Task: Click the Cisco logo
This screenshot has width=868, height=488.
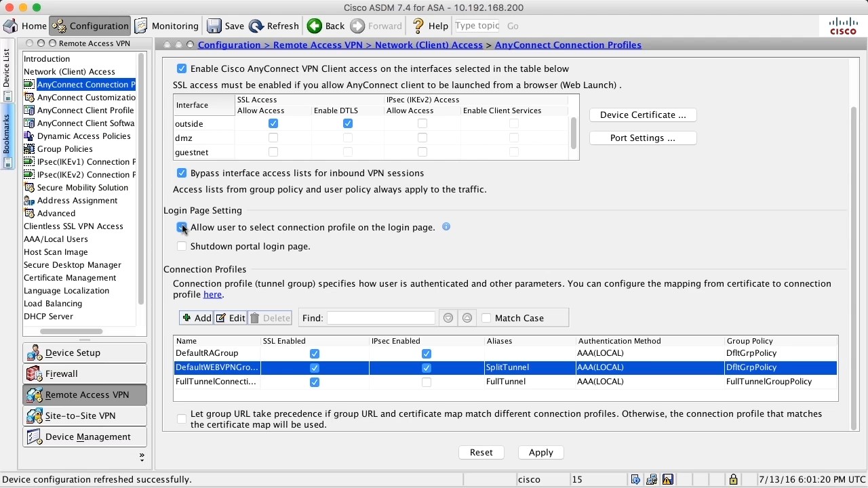Action: tap(844, 26)
